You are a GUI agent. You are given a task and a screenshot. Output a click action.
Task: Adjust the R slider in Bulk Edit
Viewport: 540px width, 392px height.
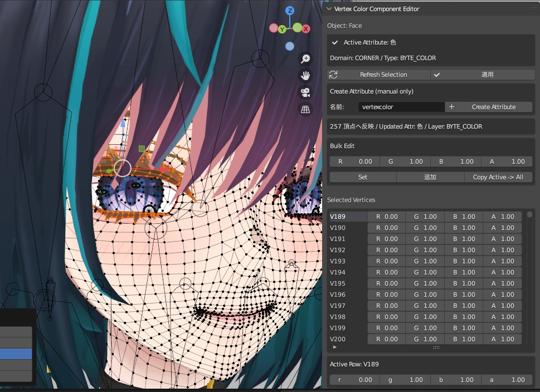click(x=355, y=161)
